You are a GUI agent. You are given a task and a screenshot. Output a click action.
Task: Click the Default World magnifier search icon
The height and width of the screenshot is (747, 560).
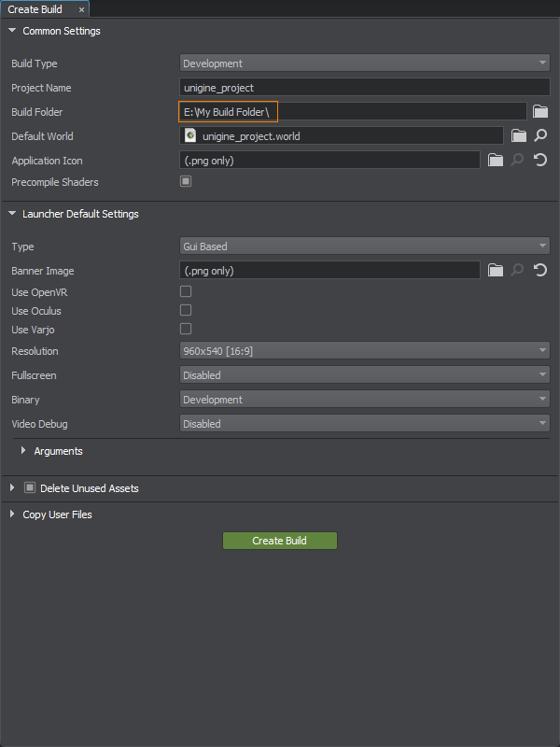coord(540,136)
